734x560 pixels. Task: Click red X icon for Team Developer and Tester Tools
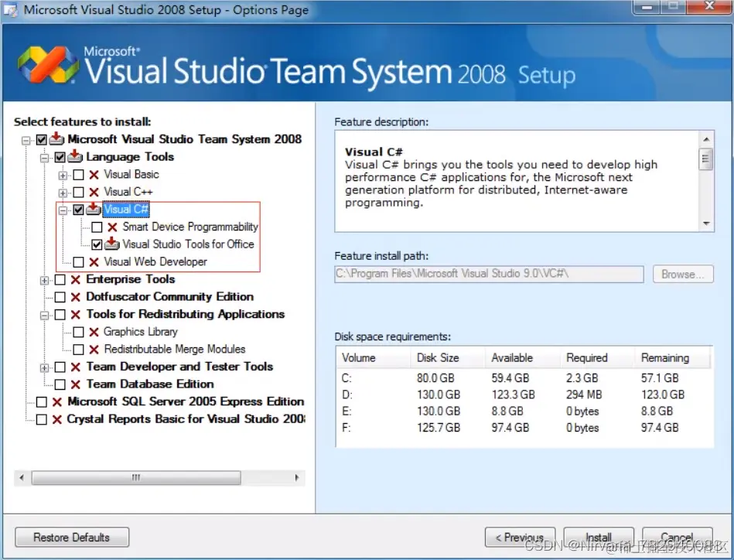pyautogui.click(x=75, y=367)
